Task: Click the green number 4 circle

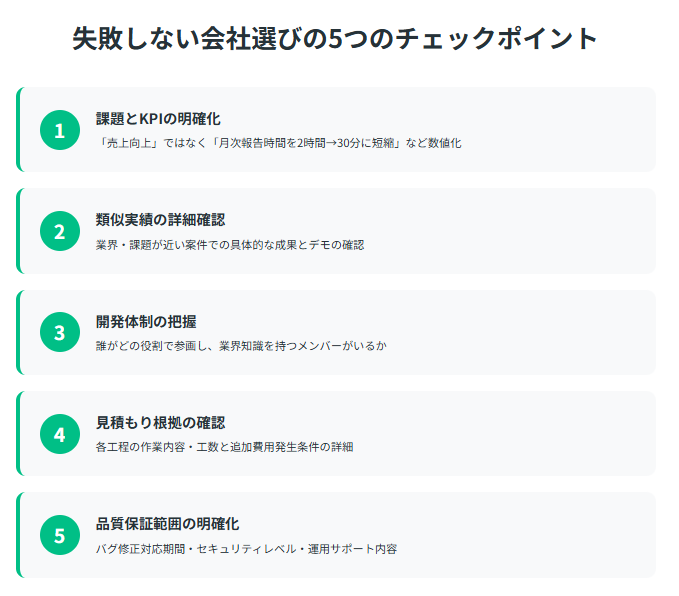Action: pos(60,434)
